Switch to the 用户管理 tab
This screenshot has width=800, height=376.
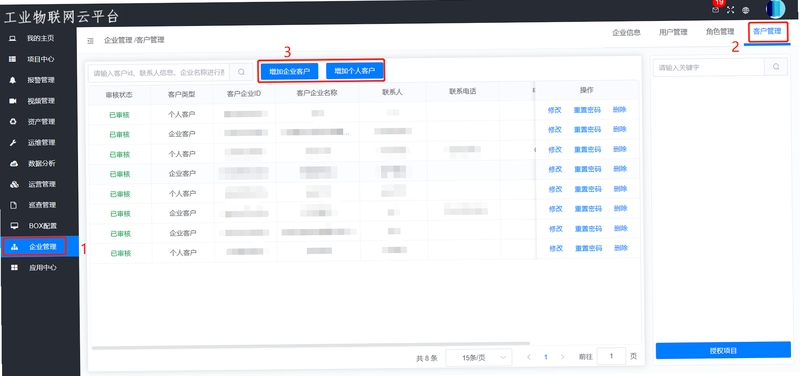click(673, 32)
